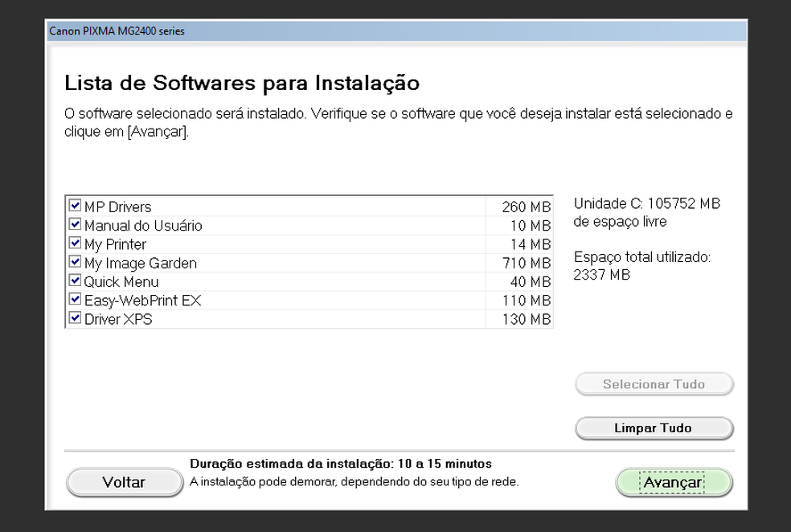Click the Limpar Tudo button

pyautogui.click(x=654, y=428)
